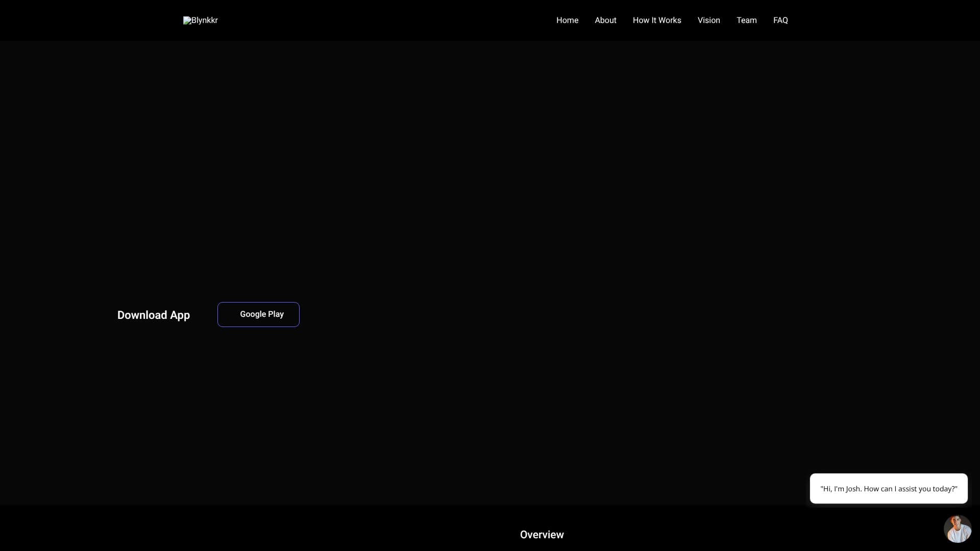
Task: Click the word "Works" in How It Works
Action: [670, 20]
